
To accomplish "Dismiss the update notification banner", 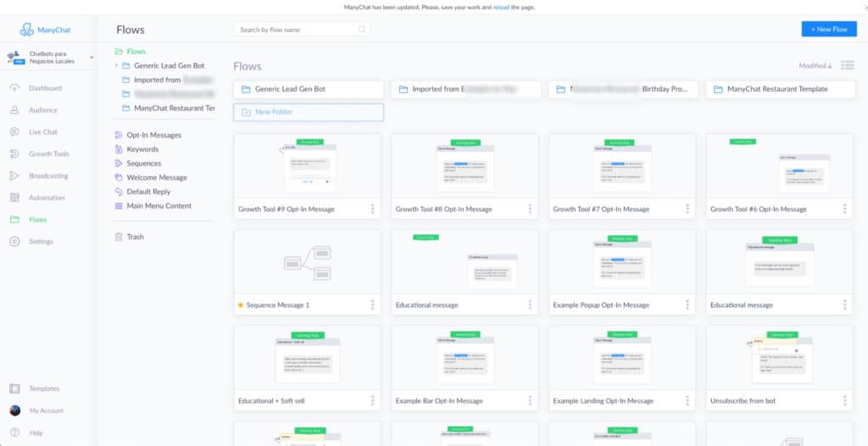I will coord(865,7).
